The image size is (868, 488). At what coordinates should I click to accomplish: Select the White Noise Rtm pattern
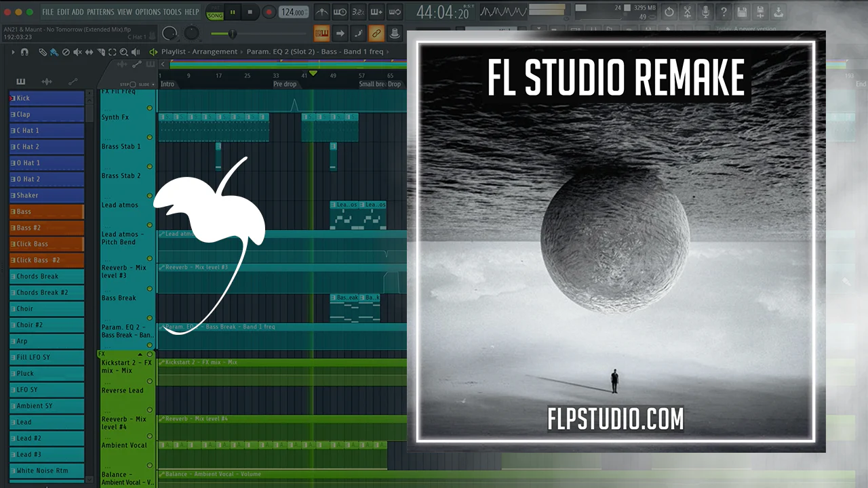(x=47, y=471)
